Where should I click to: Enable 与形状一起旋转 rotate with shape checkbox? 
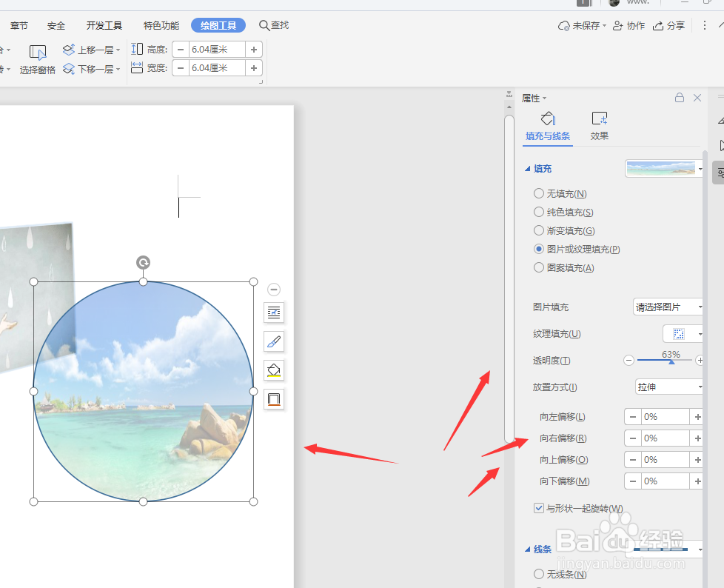pos(538,508)
